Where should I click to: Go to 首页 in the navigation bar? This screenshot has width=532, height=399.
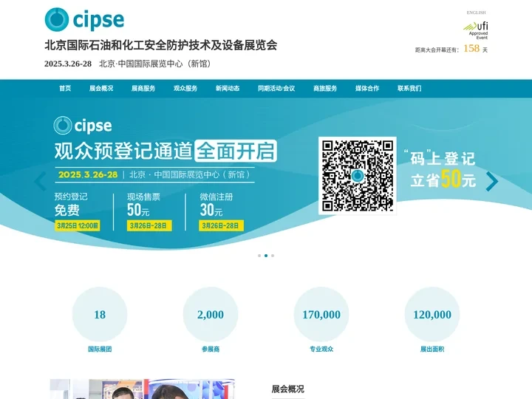coord(65,89)
